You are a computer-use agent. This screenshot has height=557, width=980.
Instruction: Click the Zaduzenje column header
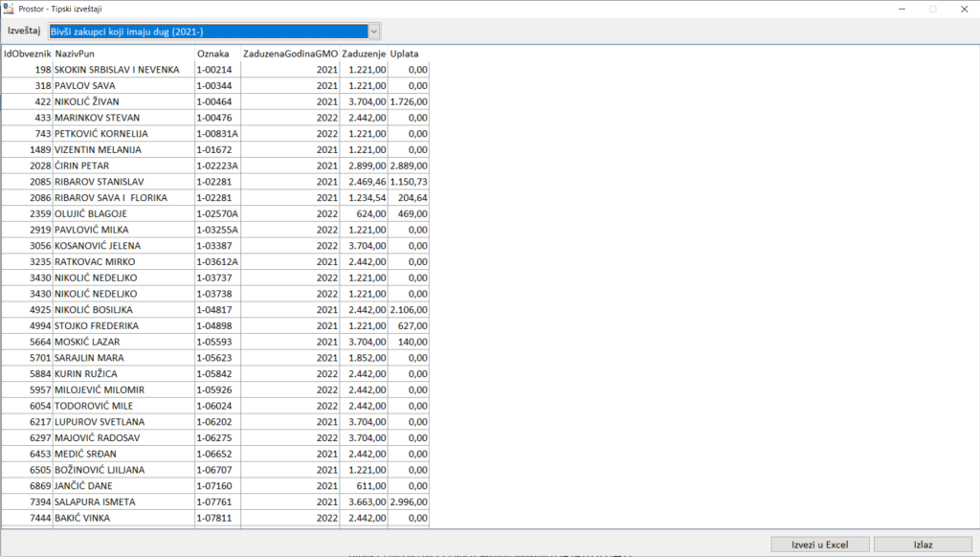(364, 54)
